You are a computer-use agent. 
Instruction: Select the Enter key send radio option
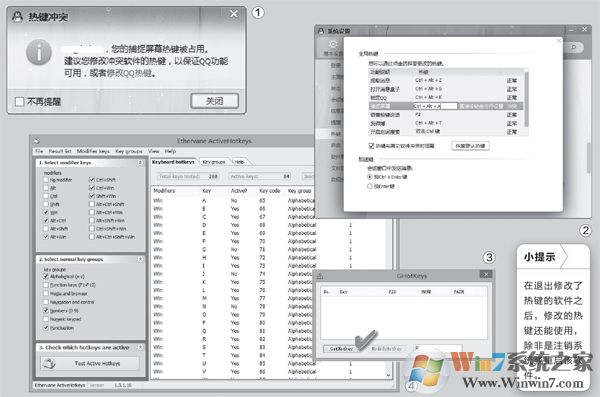click(370, 186)
